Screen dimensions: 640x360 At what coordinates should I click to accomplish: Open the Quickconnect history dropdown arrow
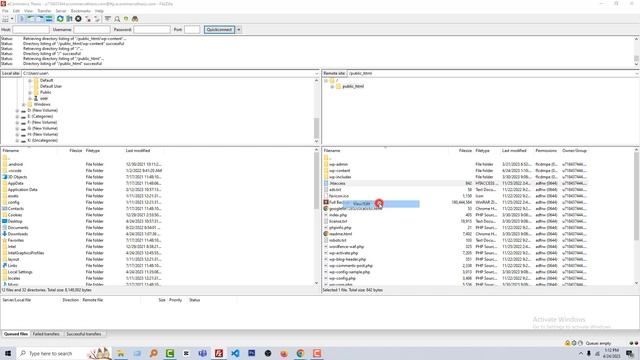[x=239, y=29]
